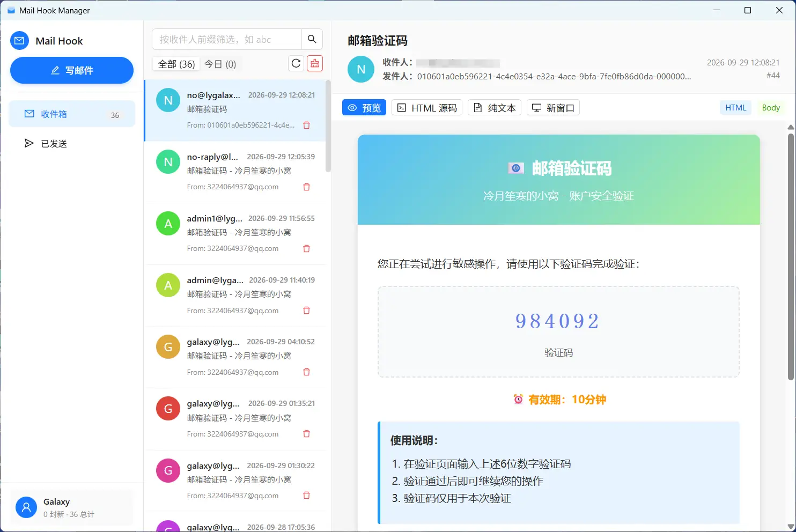Open the no-raply email at 12:05:39
The width and height of the screenshot is (796, 532).
(x=235, y=172)
